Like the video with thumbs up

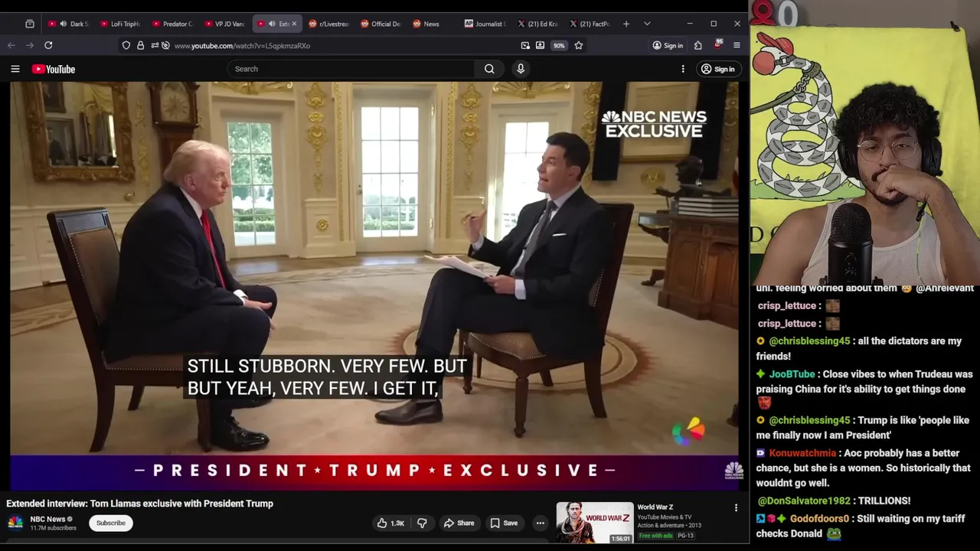tap(390, 523)
